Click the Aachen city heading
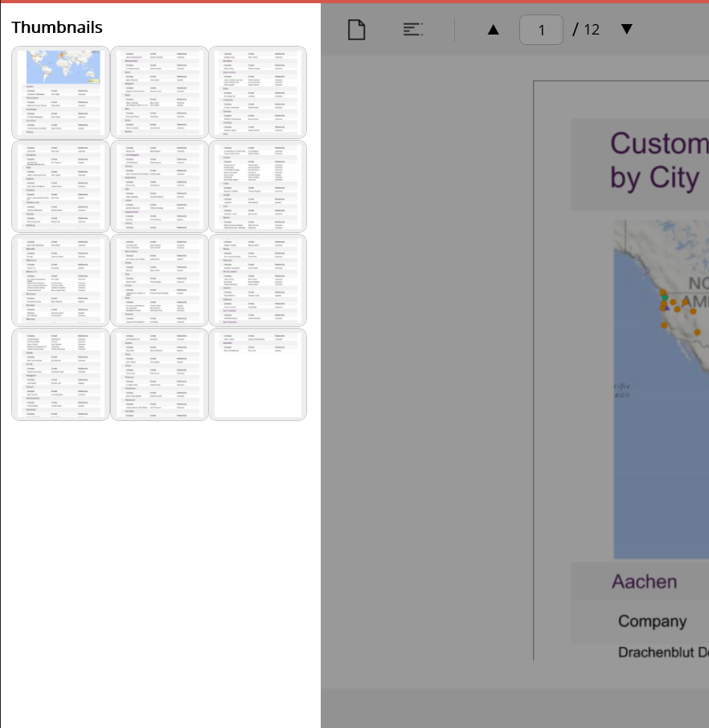Viewport: 709px width, 728px height. 644,581
